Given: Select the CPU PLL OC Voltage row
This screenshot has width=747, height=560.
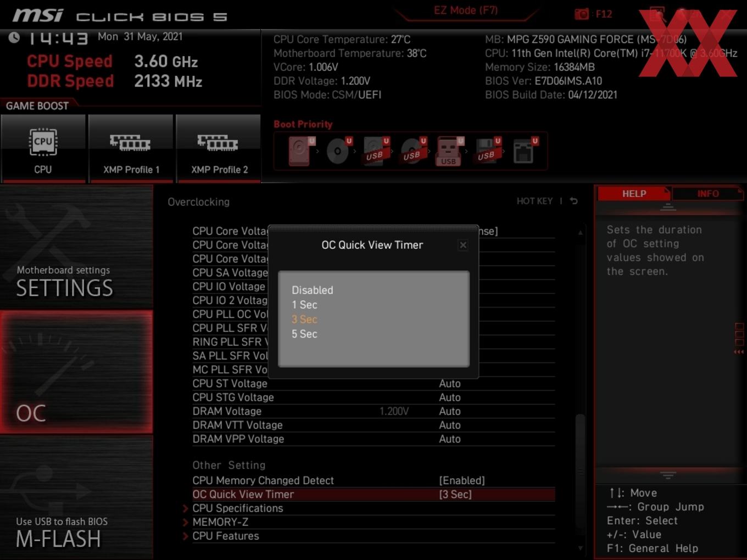Looking at the screenshot, I should (230, 314).
